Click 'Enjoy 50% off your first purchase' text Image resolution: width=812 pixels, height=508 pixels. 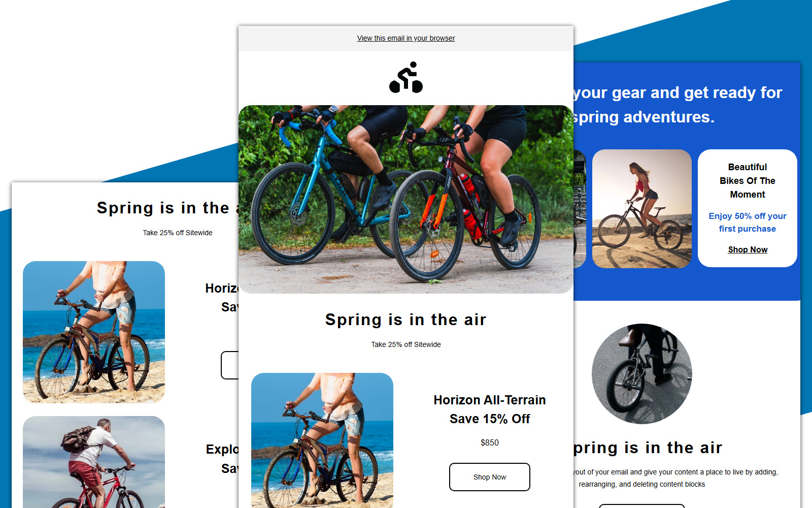[x=748, y=223]
